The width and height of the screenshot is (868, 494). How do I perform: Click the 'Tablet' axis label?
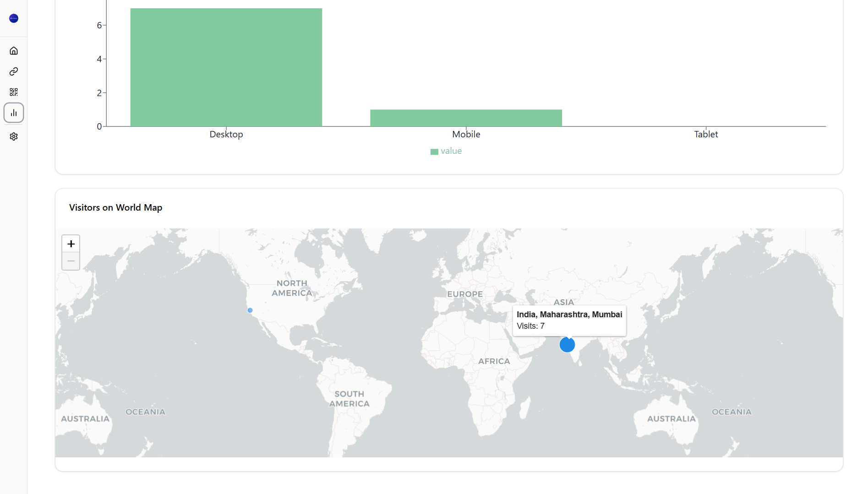[705, 134]
